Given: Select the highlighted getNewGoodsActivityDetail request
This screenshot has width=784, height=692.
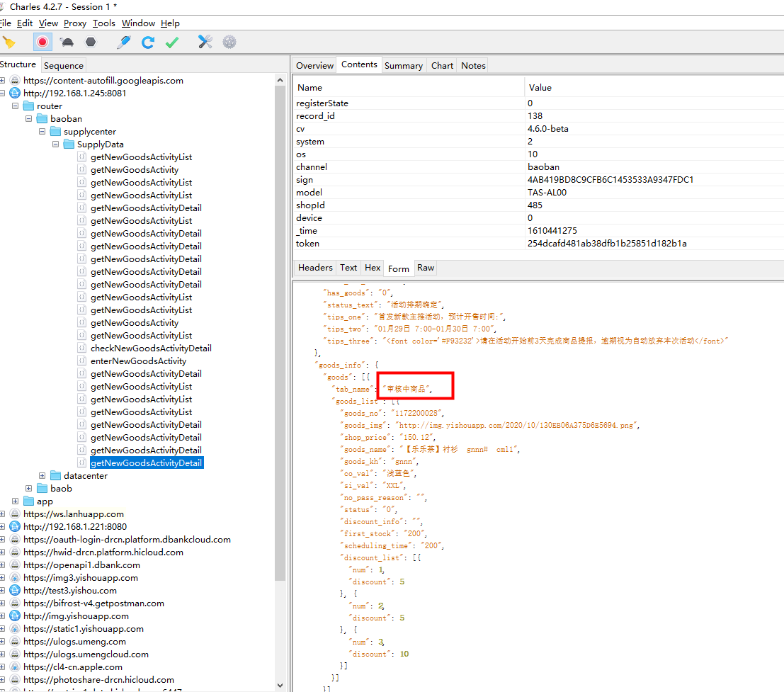Looking at the screenshot, I should pyautogui.click(x=147, y=463).
